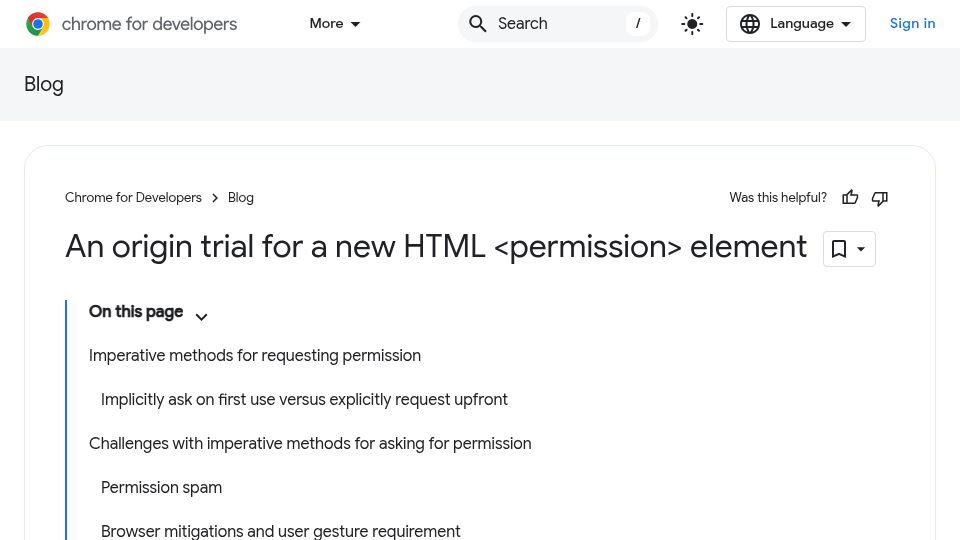Click the Sign in link
This screenshot has height=540, width=960.
[912, 23]
